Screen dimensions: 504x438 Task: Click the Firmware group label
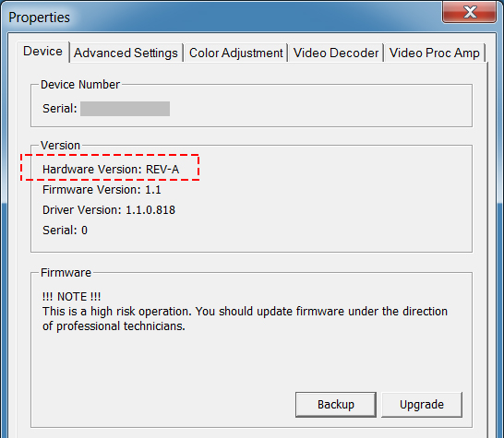click(x=66, y=273)
